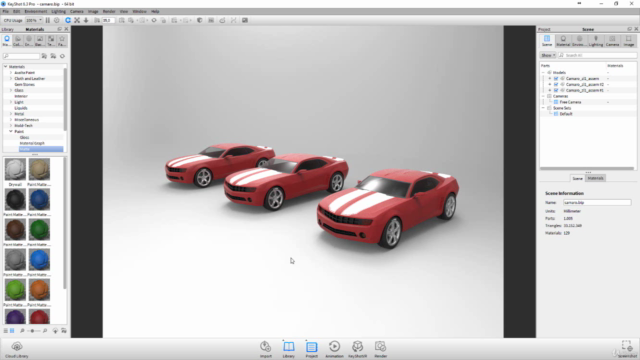
Task: Collapse the Scene Sets tree node
Action: tap(543, 108)
